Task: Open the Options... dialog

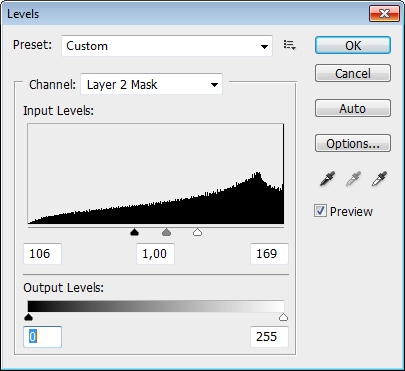Action: point(353,143)
